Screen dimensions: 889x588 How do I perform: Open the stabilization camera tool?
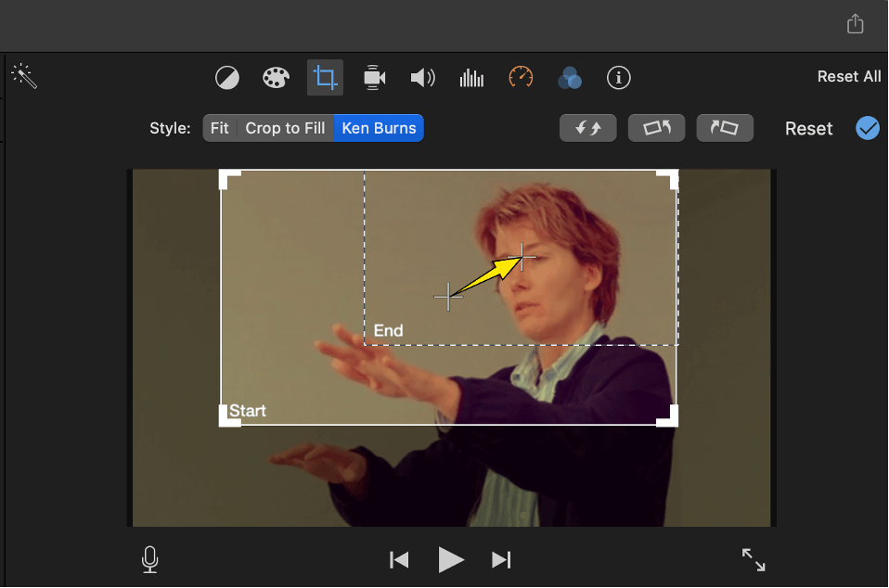coord(374,78)
